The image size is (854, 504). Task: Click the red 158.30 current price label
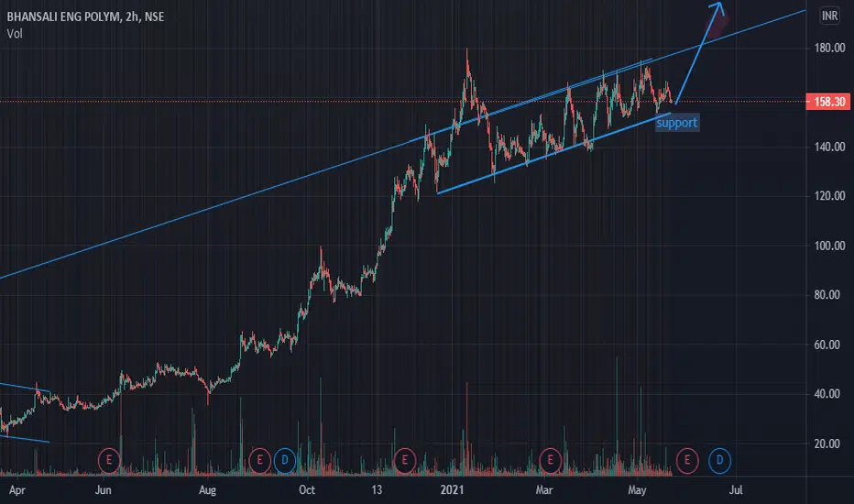click(828, 102)
